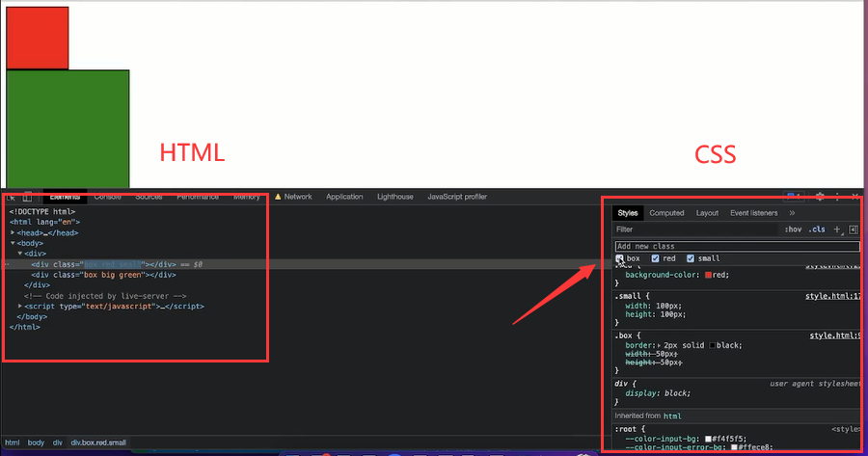Open the ellipsis actions on selected DOM row
This screenshot has height=456, width=868.
tap(7, 264)
